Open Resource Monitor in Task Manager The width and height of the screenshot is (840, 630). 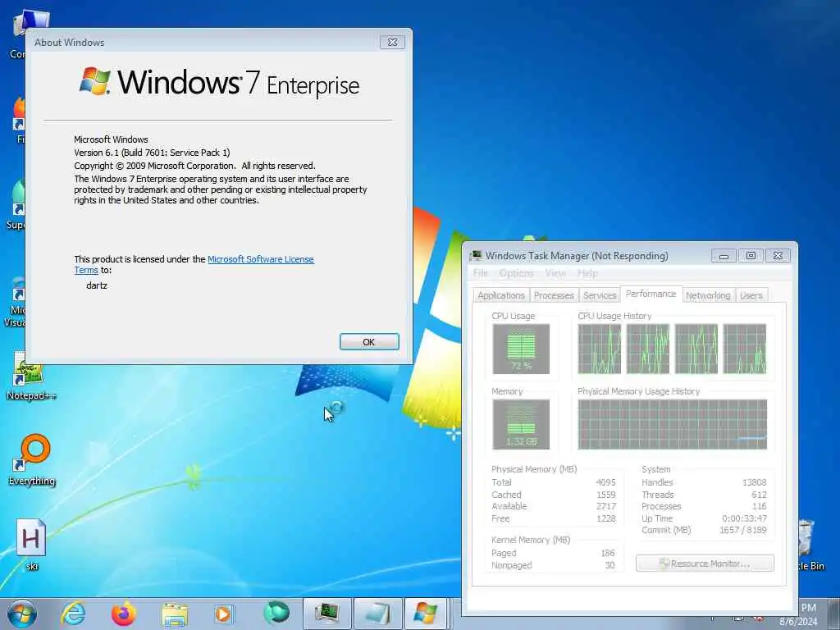705,564
